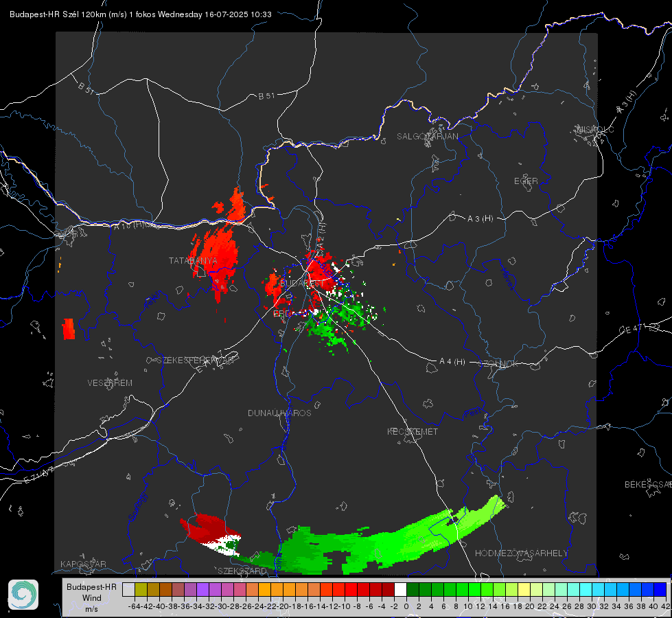Click the '-30' legend value
The width and height of the screenshot is (672, 618).
[x=221, y=606]
